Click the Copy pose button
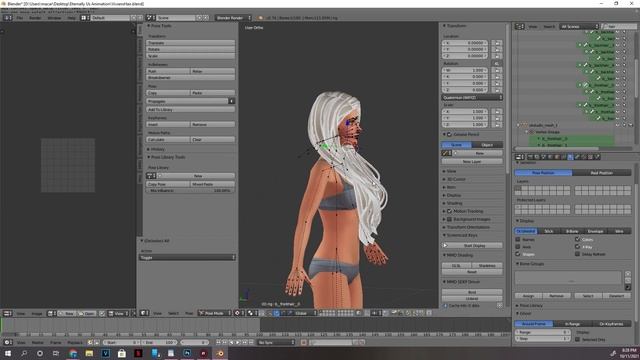This screenshot has height=360, width=640. coord(168,93)
